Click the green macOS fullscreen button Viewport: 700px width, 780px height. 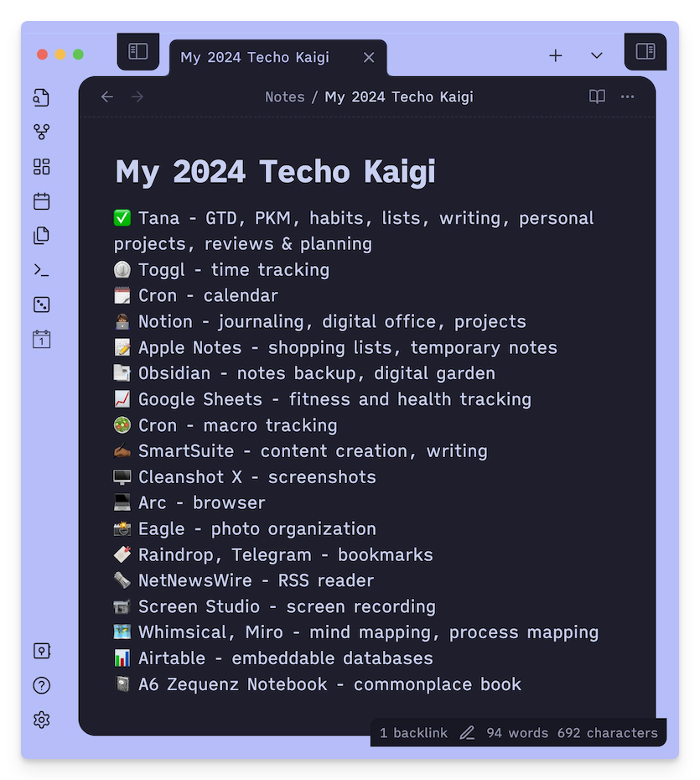tap(78, 55)
